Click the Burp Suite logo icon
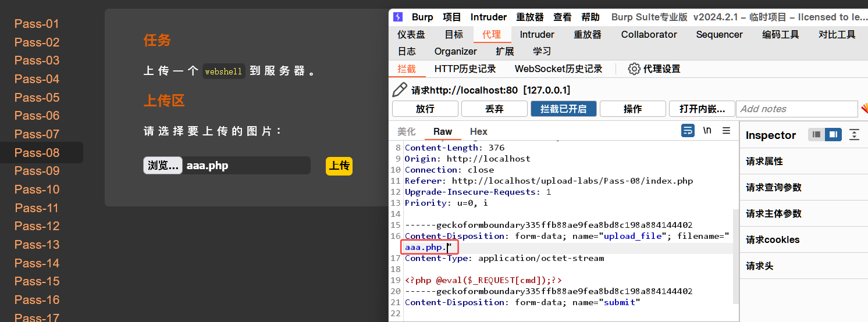868x322 pixels. [x=397, y=17]
